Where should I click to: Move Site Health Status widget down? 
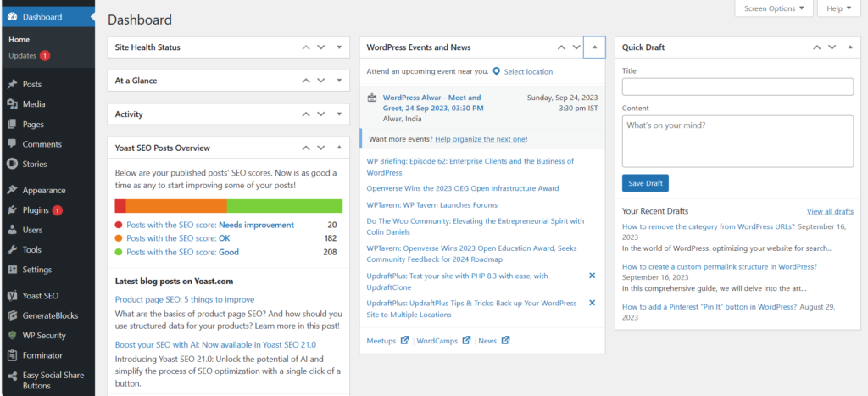coord(320,47)
